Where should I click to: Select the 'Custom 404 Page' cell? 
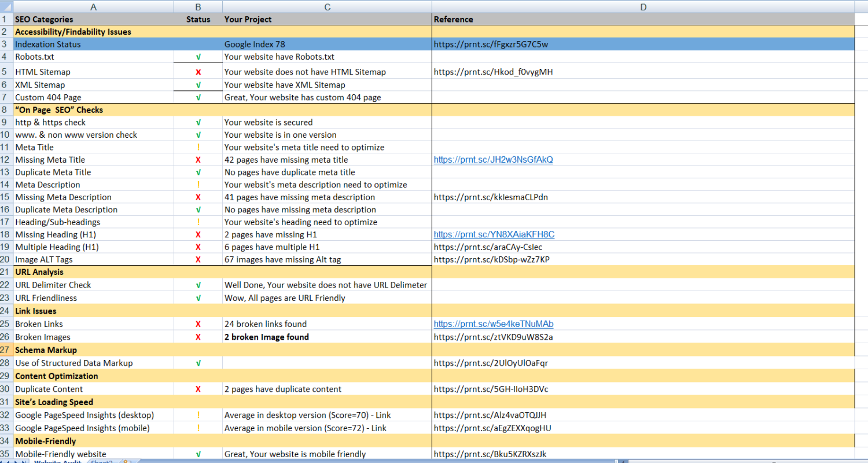tap(94, 97)
